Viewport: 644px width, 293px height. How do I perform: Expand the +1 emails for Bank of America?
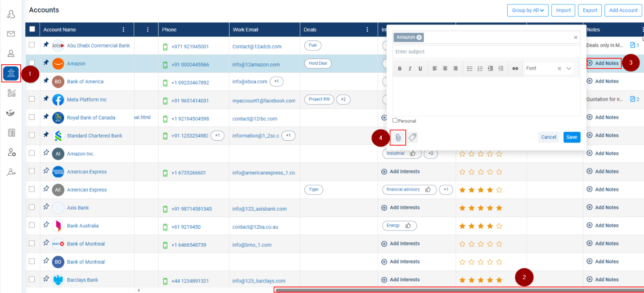[x=276, y=81]
